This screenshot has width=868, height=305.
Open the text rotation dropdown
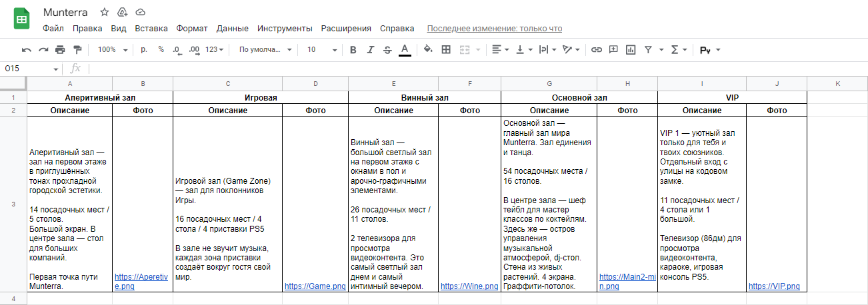pos(572,49)
